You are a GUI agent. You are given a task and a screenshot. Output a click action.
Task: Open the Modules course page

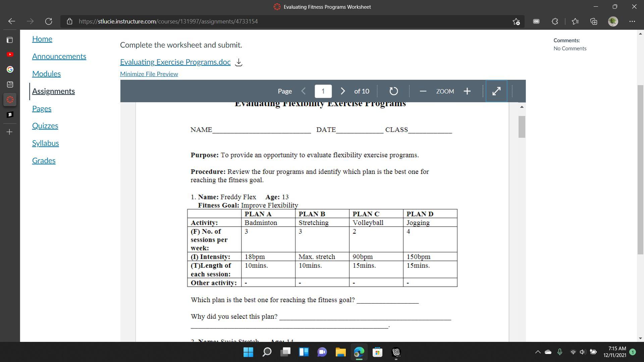[x=46, y=74]
